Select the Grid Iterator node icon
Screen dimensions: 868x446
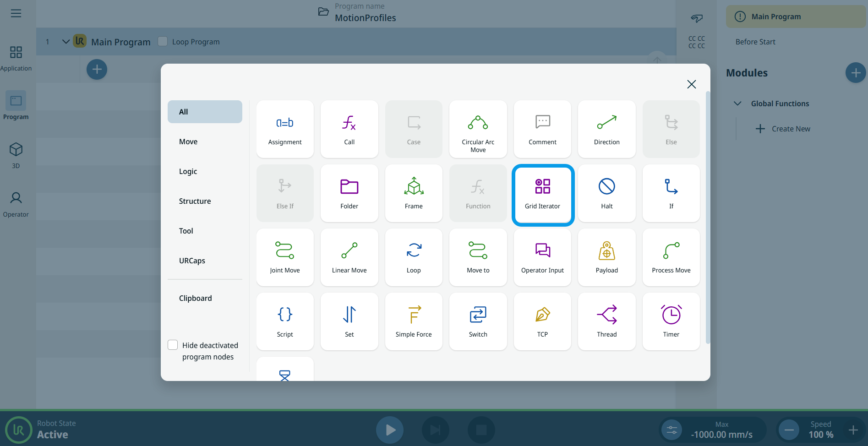(x=542, y=187)
